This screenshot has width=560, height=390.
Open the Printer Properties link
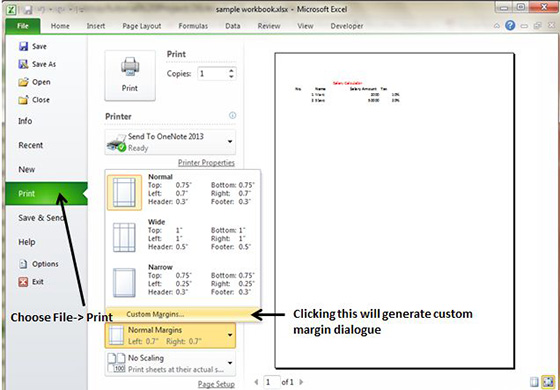[206, 163]
